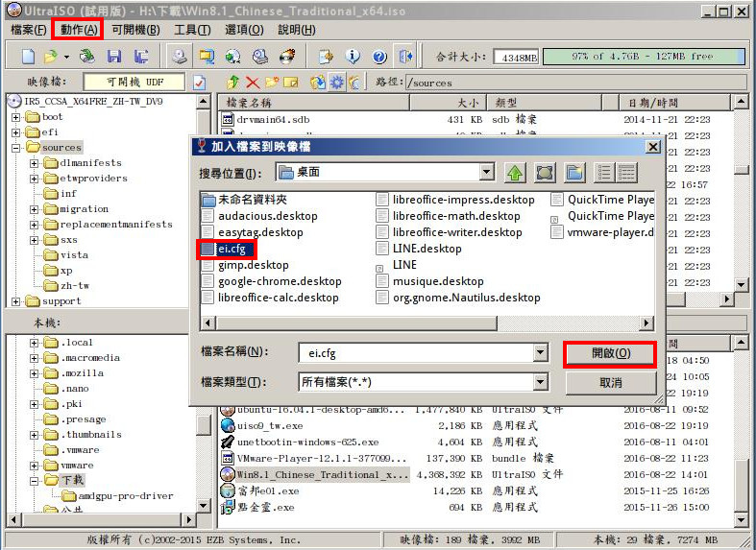Collapse the 下載 local folder node
Screen dimensions: 756x550
click(x=34, y=481)
